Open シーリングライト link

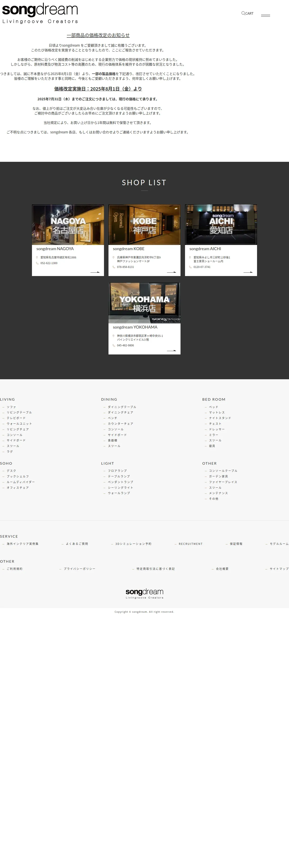120,488
